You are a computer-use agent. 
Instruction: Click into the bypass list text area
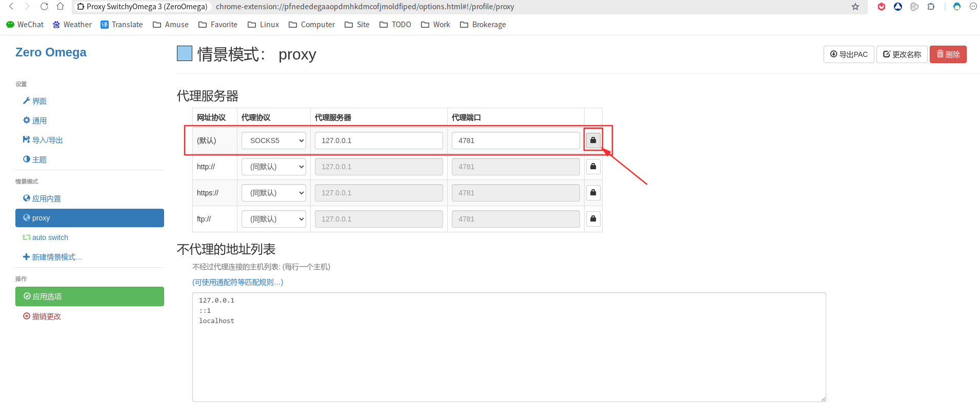[x=509, y=347]
